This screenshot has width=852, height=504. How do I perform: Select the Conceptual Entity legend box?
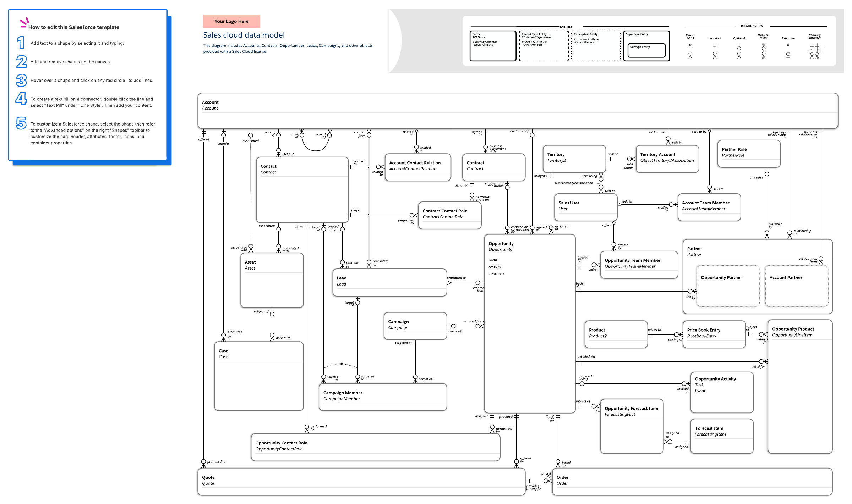tap(596, 46)
